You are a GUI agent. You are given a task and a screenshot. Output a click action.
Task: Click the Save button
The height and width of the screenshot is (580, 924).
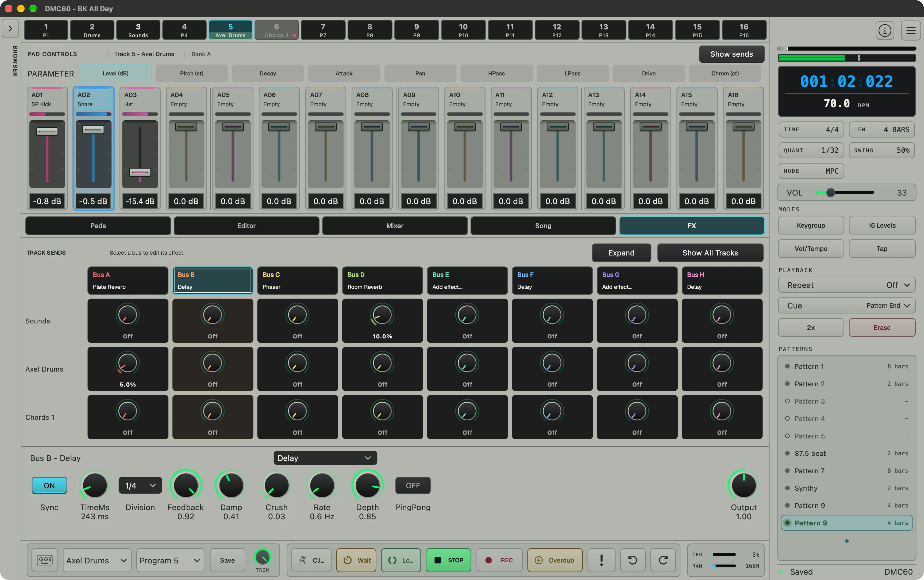click(227, 560)
